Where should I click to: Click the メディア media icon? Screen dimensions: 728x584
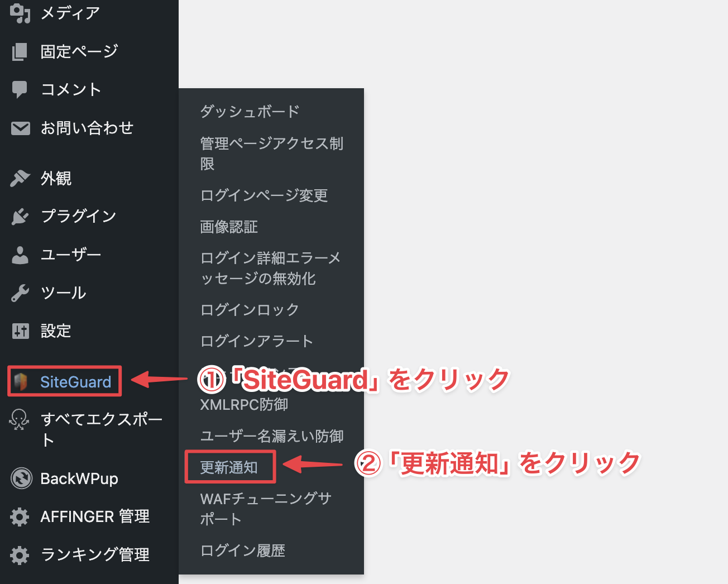point(20,13)
